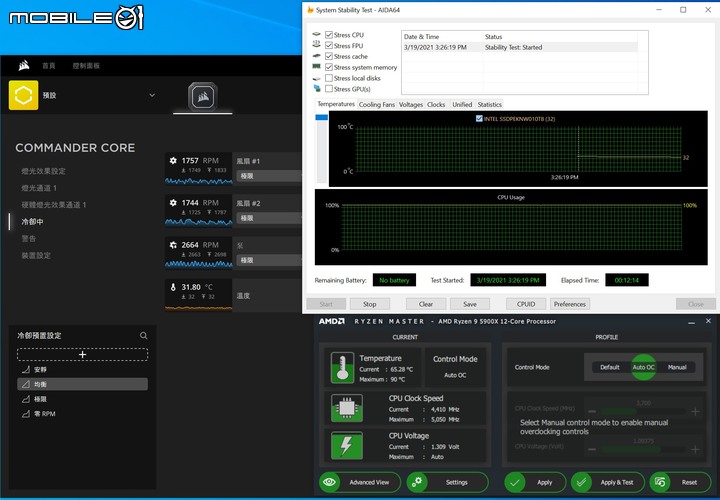Screen dimensions: 720x500
Task: Toggle the INTEL SSDPEKNW010T8 graph checkbox
Action: (479, 118)
